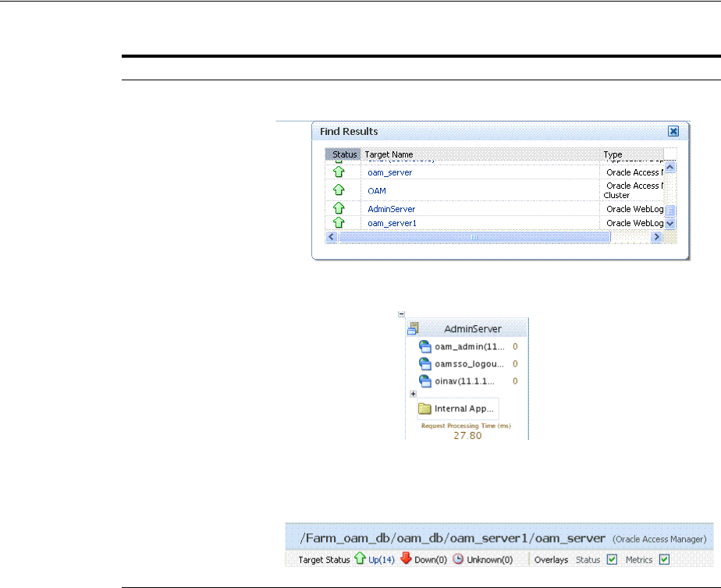Close the Find Results dialog
721x588 pixels.
[x=673, y=131]
